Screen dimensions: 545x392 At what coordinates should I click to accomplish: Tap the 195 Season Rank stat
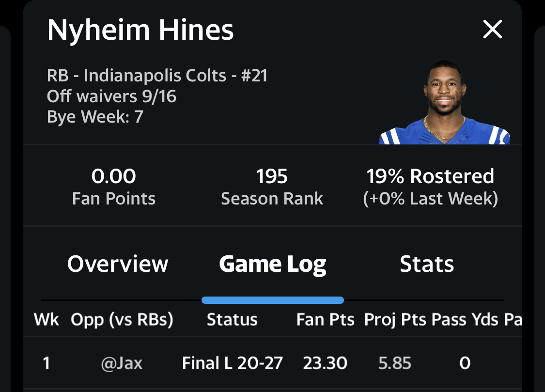point(272,187)
